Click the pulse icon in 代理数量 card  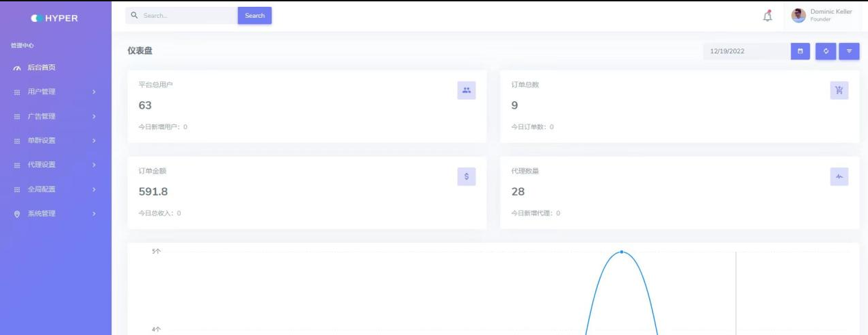point(839,176)
